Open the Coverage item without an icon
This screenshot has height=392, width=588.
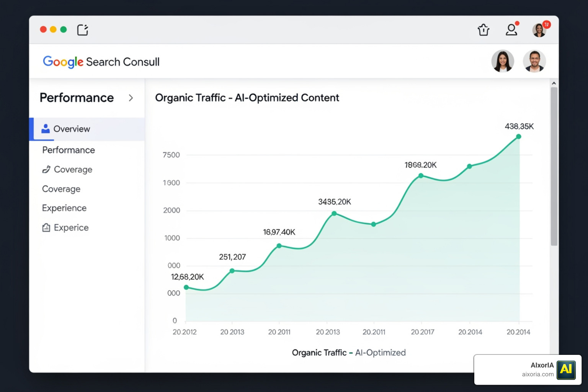click(x=61, y=189)
